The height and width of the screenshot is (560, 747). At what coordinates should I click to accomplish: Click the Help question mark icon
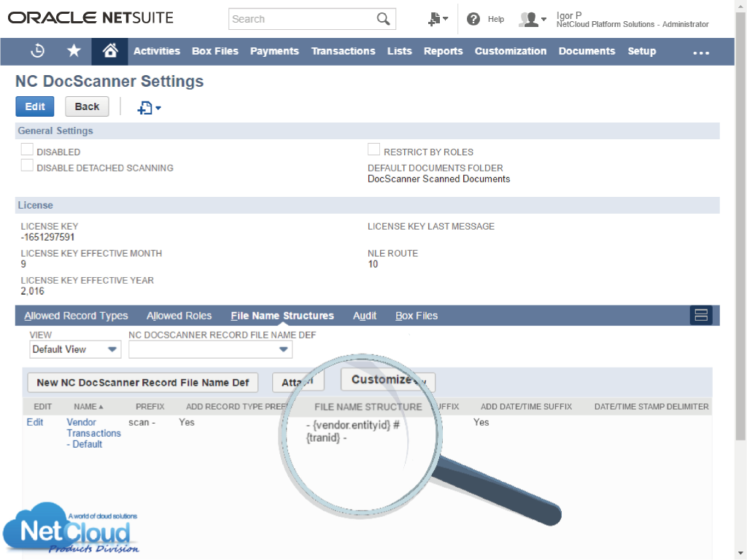point(473,19)
